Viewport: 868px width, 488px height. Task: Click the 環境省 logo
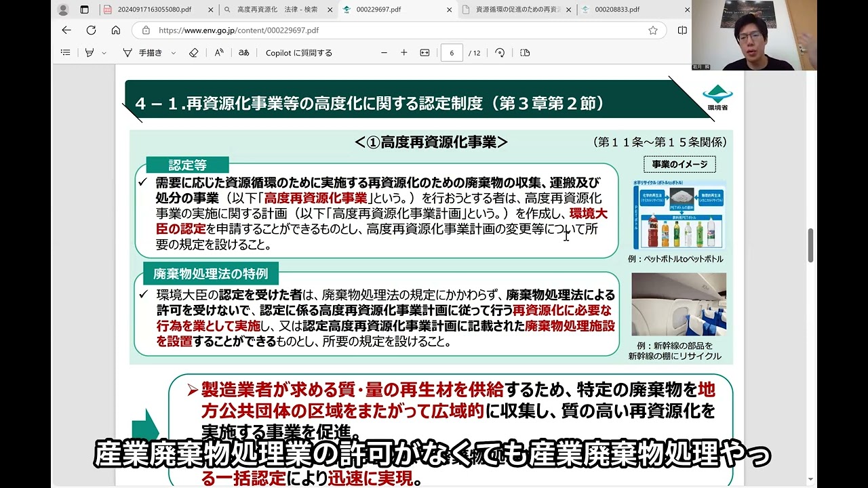(717, 98)
